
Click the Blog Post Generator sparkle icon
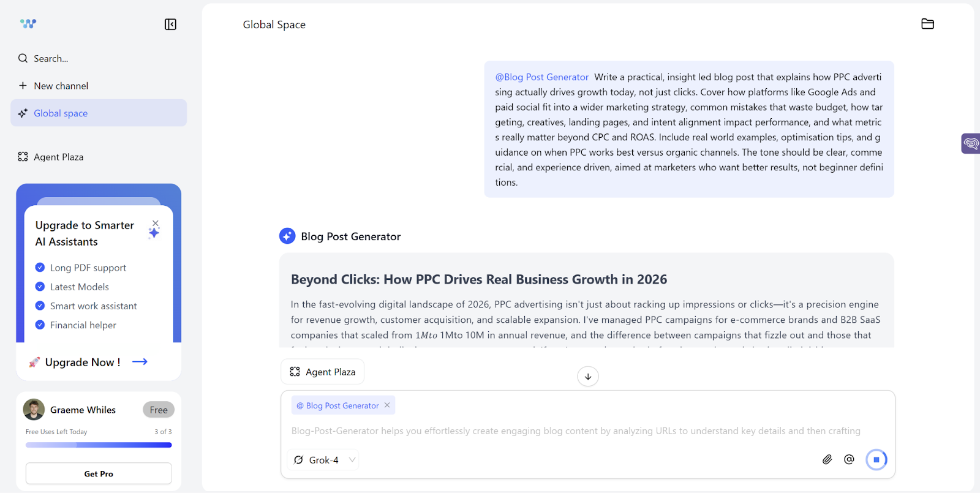pyautogui.click(x=287, y=236)
